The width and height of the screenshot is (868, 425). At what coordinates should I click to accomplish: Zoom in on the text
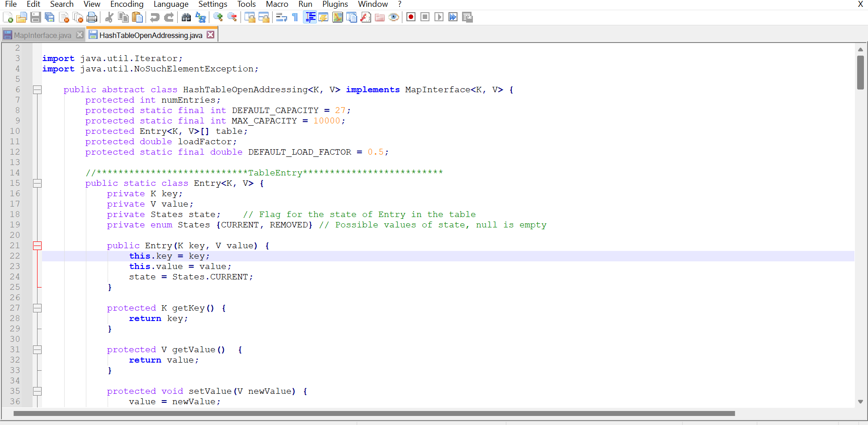click(x=218, y=17)
